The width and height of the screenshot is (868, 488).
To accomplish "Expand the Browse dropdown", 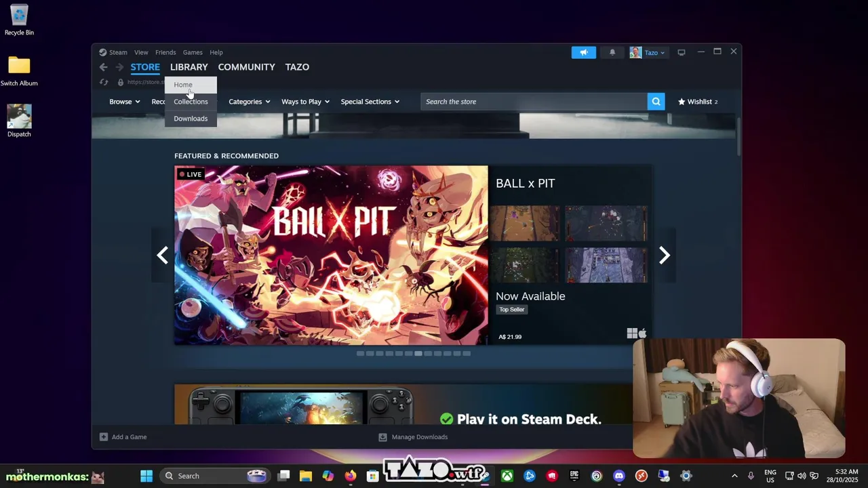I will (125, 102).
